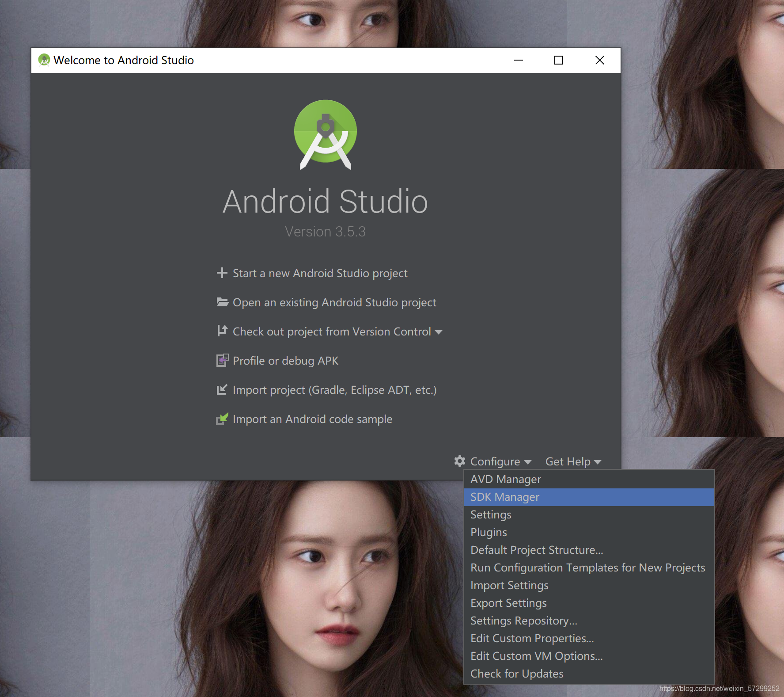Click the Version 3.5.3 text
Screen dimensions: 784x697
point(326,232)
